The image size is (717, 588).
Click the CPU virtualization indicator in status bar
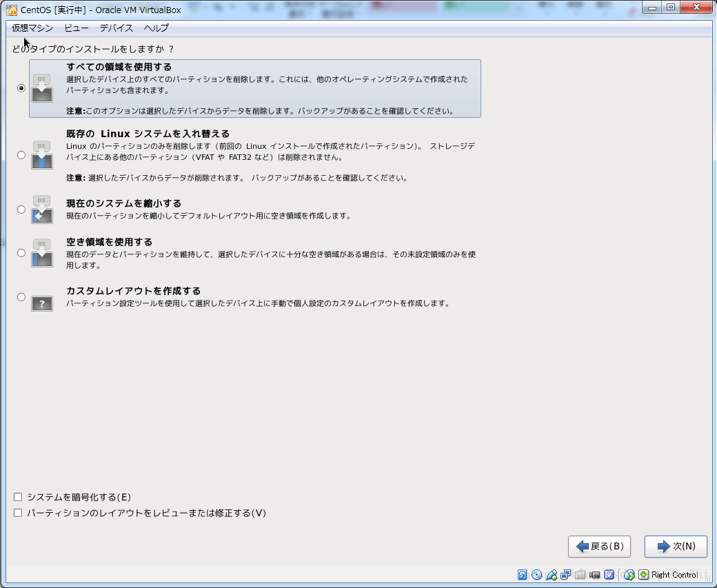(x=609, y=575)
